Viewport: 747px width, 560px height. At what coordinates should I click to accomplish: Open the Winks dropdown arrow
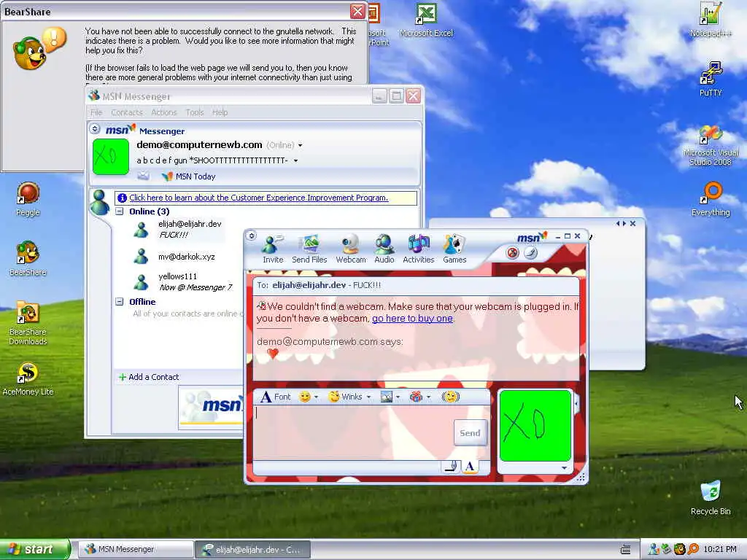click(368, 397)
